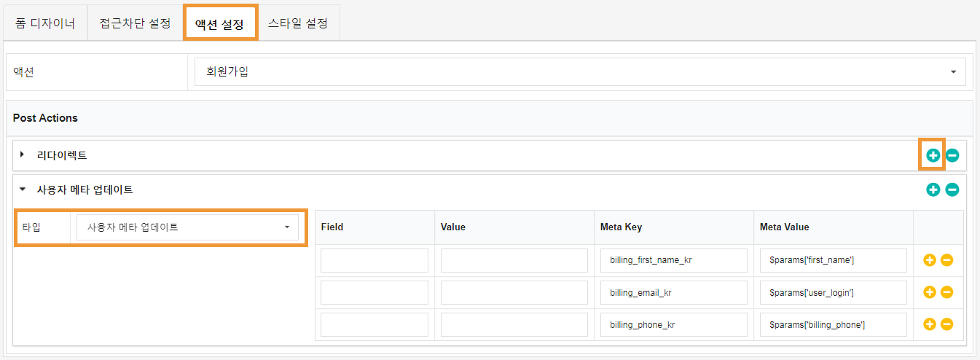Select the 액션 설정 tab
The image size is (980, 360).
(x=220, y=23)
